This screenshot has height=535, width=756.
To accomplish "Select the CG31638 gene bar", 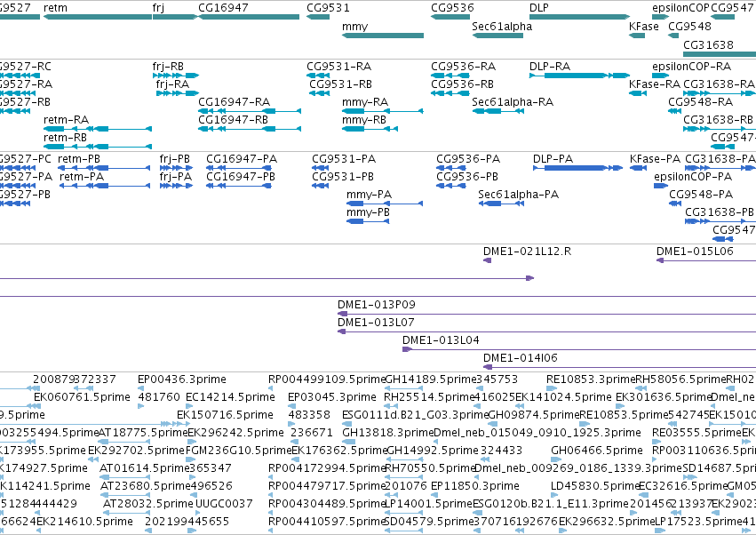I will click(x=720, y=53).
